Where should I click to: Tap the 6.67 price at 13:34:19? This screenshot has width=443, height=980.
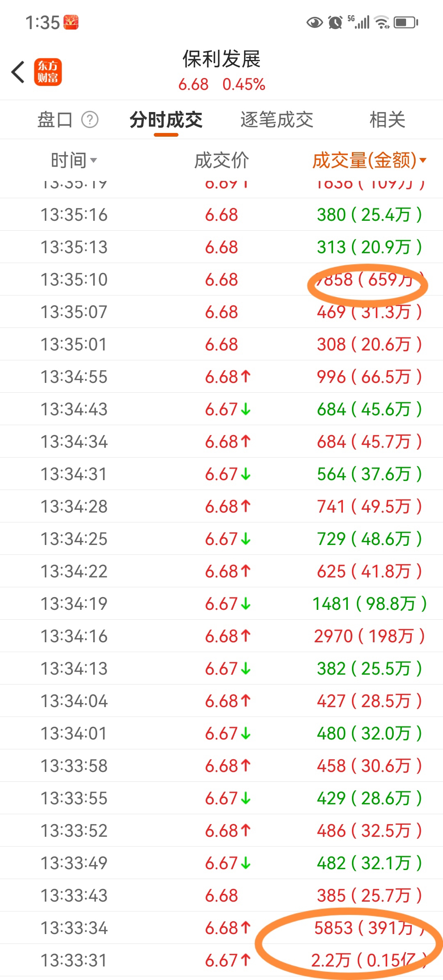pyautogui.click(x=228, y=604)
